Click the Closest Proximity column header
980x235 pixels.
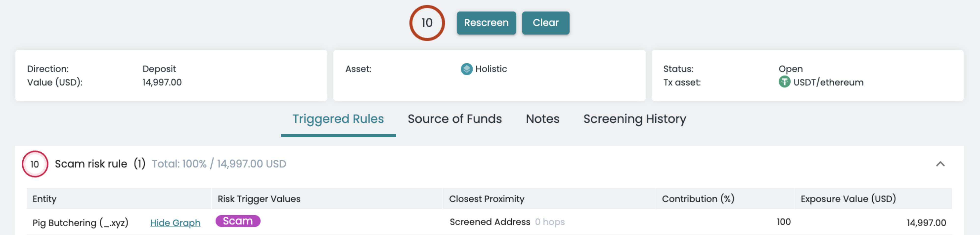(487, 198)
